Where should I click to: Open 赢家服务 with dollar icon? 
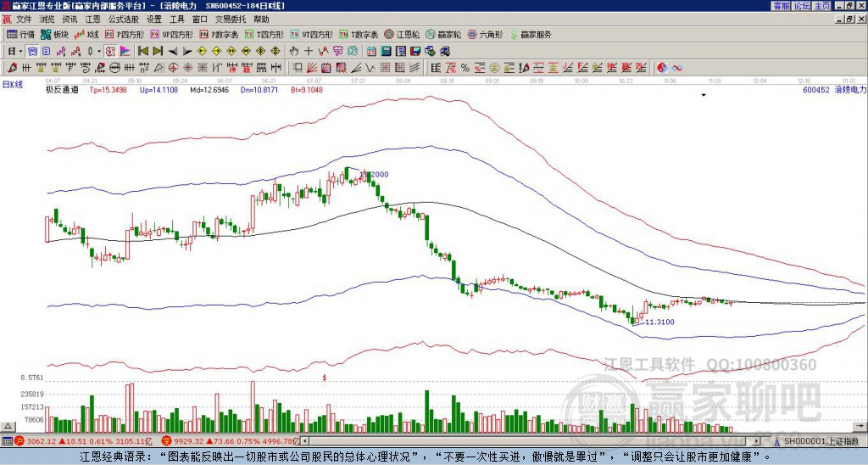point(531,34)
